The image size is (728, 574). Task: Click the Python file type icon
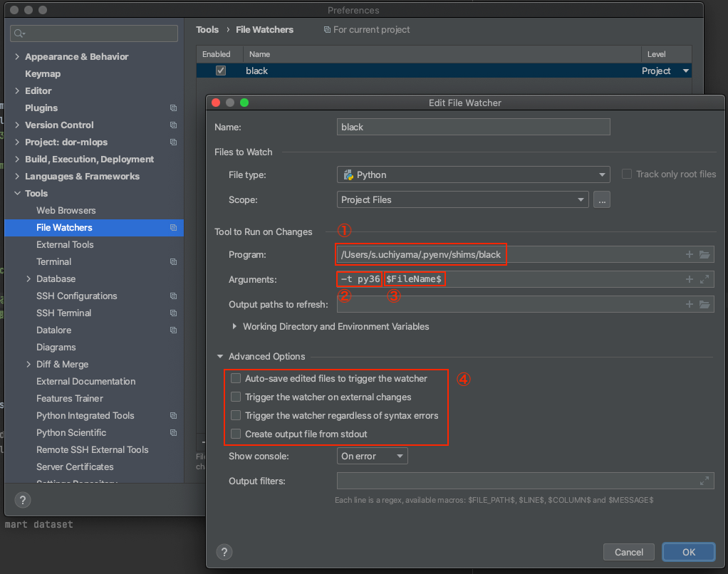click(x=348, y=174)
